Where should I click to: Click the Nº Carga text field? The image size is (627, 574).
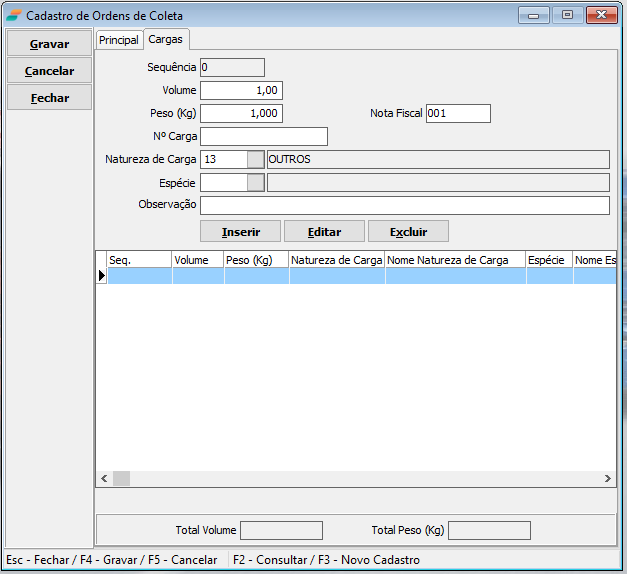(x=264, y=136)
